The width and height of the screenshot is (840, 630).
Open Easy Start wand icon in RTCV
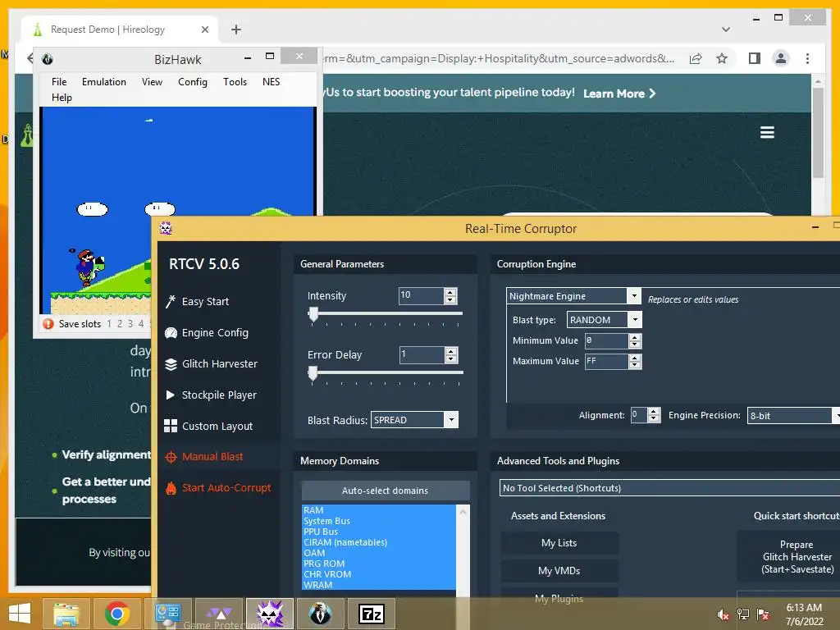click(171, 302)
